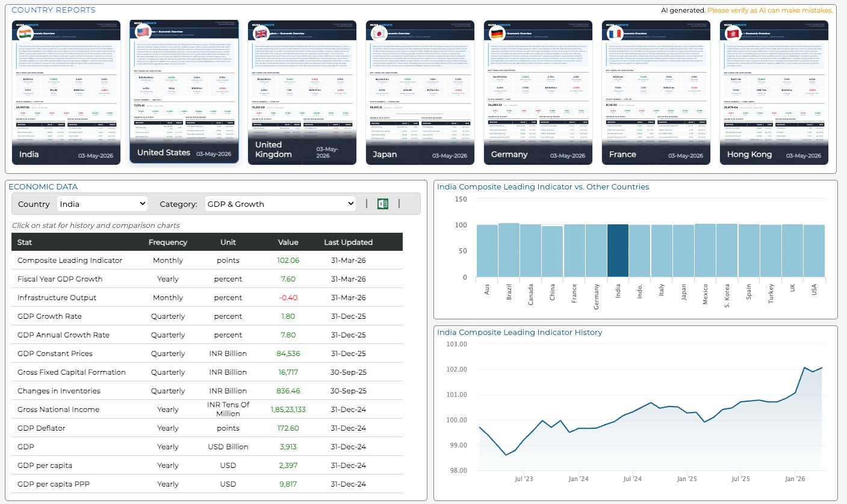
Task: Click the Jan '26 label on history chart
Action: click(795, 479)
